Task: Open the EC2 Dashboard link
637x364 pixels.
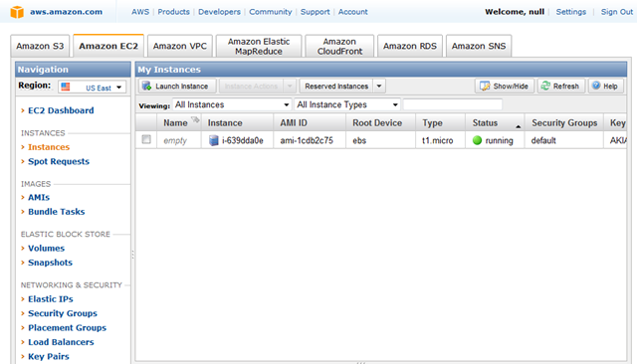Action: click(x=61, y=110)
